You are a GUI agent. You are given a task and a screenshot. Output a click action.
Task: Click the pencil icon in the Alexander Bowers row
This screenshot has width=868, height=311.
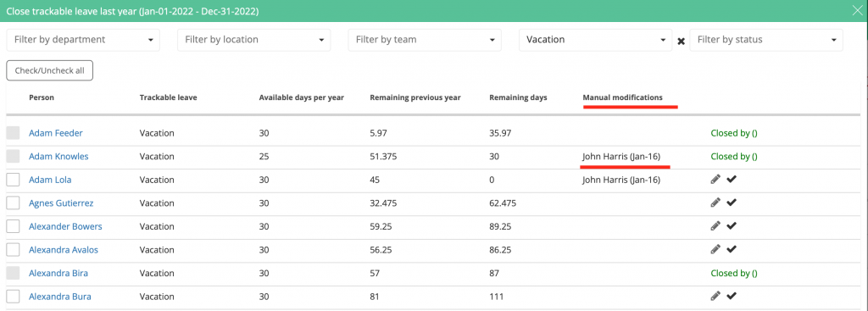(715, 225)
